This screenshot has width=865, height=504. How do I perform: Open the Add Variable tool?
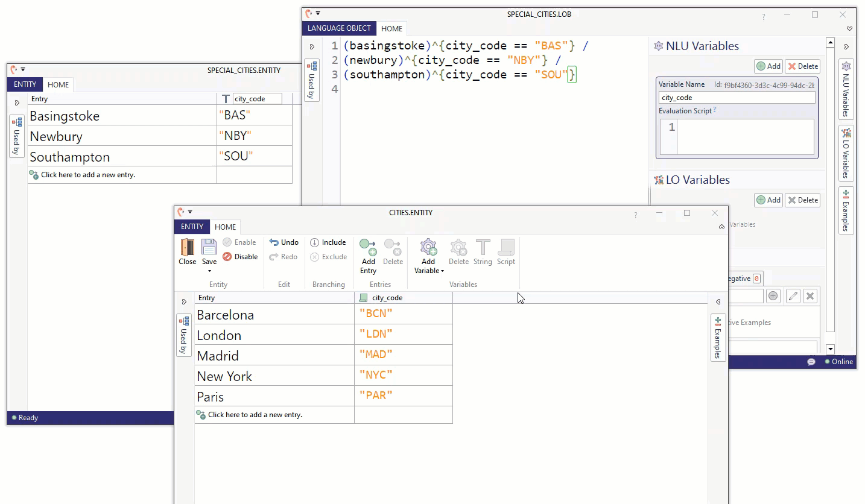click(428, 250)
